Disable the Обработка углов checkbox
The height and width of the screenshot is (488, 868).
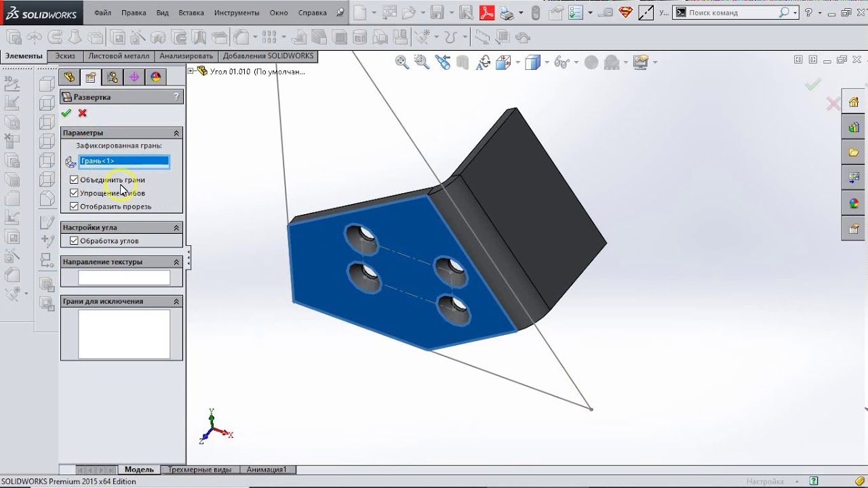[x=74, y=241]
